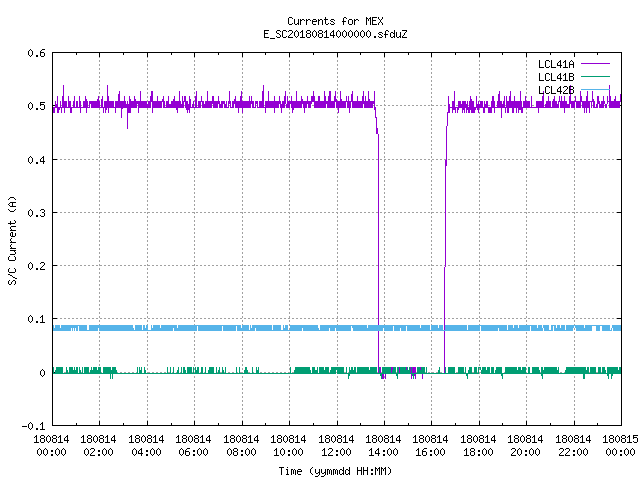Click the '180814 08:00' x-axis tick label

(x=241, y=446)
